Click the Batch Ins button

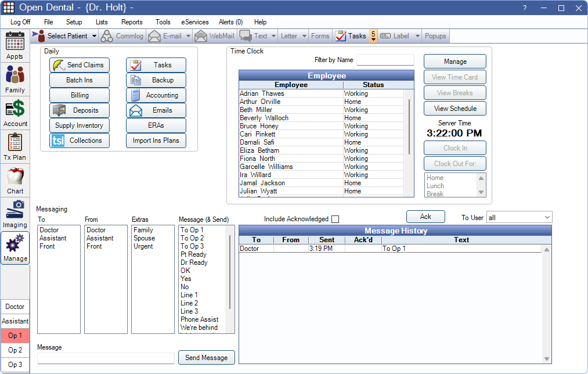pos(80,80)
